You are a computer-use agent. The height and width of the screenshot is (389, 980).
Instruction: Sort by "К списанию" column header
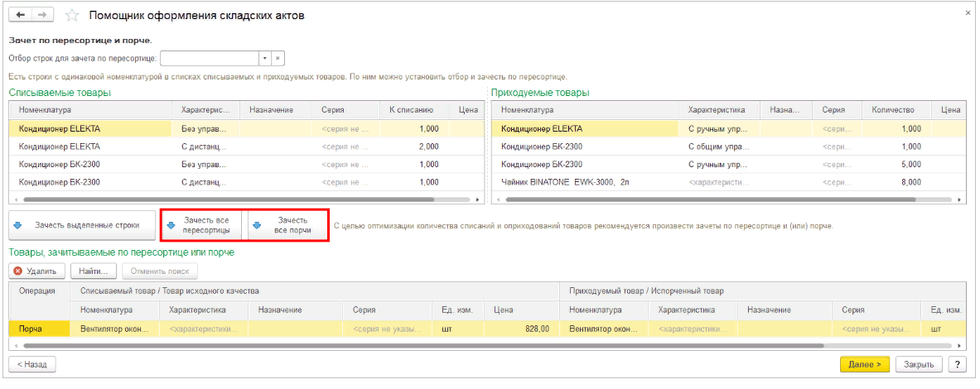413,110
